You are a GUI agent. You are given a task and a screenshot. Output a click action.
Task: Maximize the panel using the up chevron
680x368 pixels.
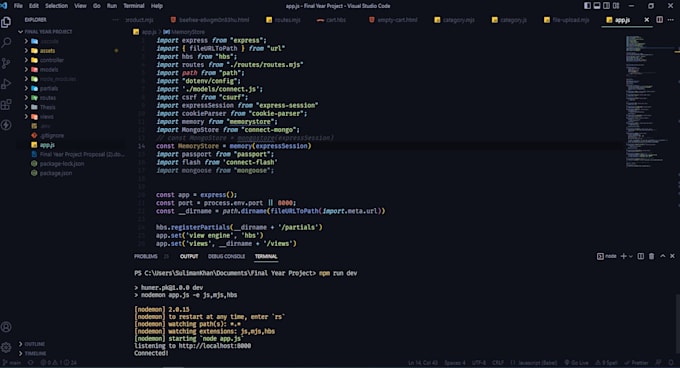click(x=663, y=256)
